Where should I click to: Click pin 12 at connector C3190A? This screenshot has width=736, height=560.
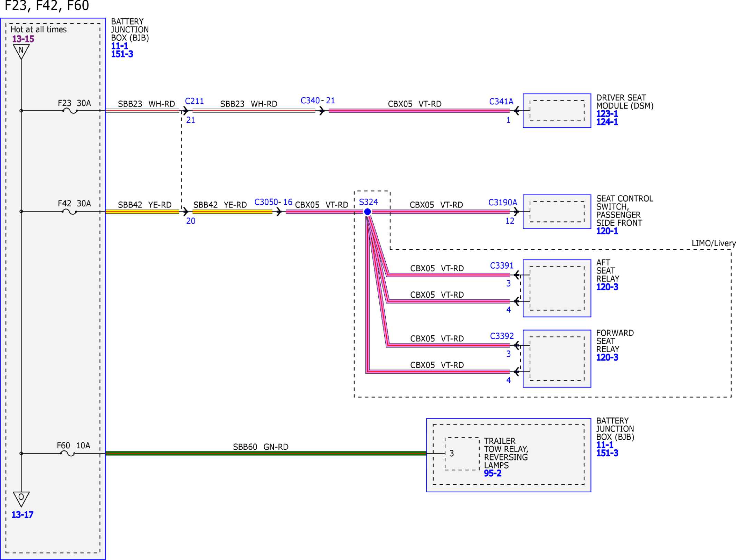tap(510, 221)
